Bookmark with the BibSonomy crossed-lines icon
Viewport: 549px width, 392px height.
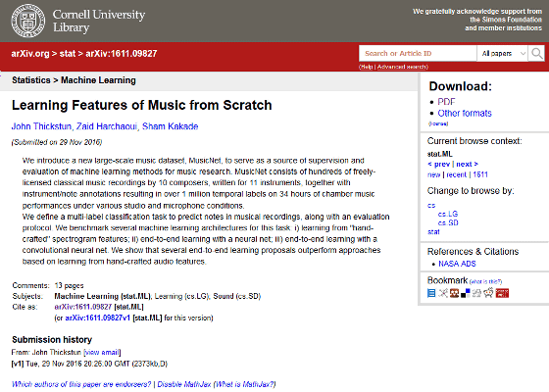coord(443,293)
